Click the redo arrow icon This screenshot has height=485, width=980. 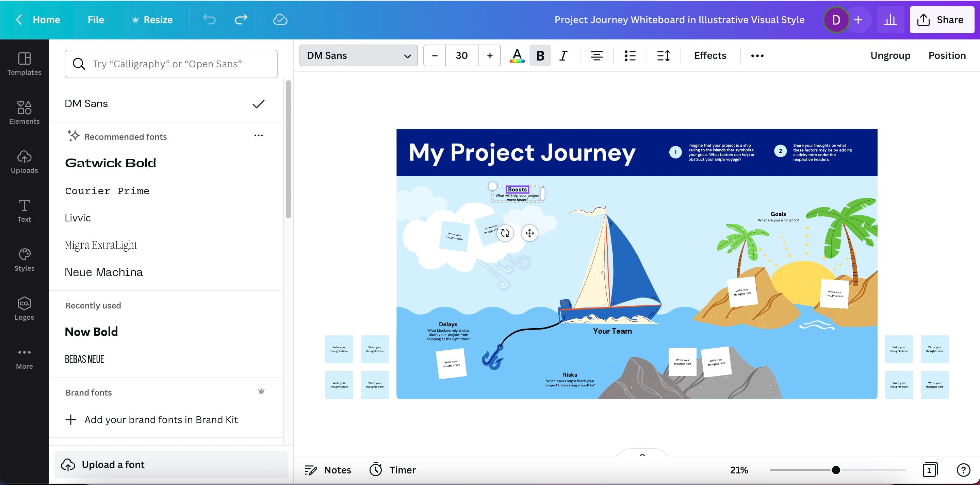pyautogui.click(x=241, y=19)
